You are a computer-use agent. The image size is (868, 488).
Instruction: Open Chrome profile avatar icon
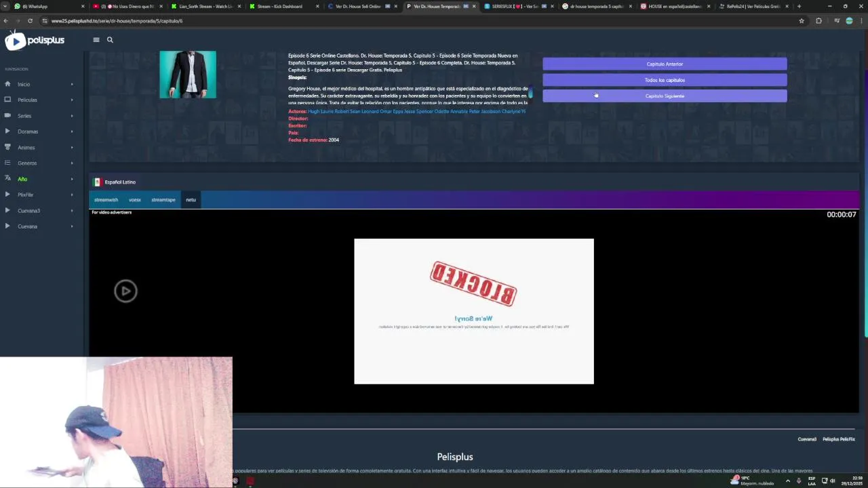(x=849, y=21)
